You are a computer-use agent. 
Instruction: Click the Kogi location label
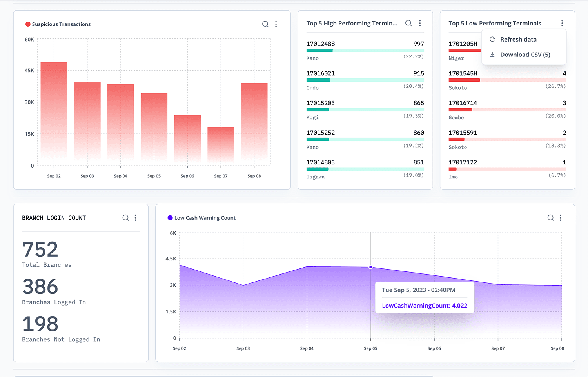(312, 118)
